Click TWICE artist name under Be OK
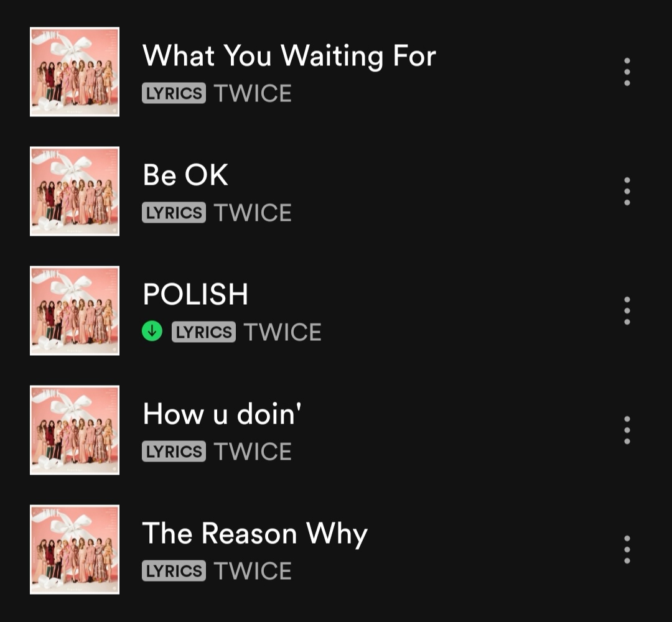This screenshot has height=622, width=672. [x=253, y=213]
